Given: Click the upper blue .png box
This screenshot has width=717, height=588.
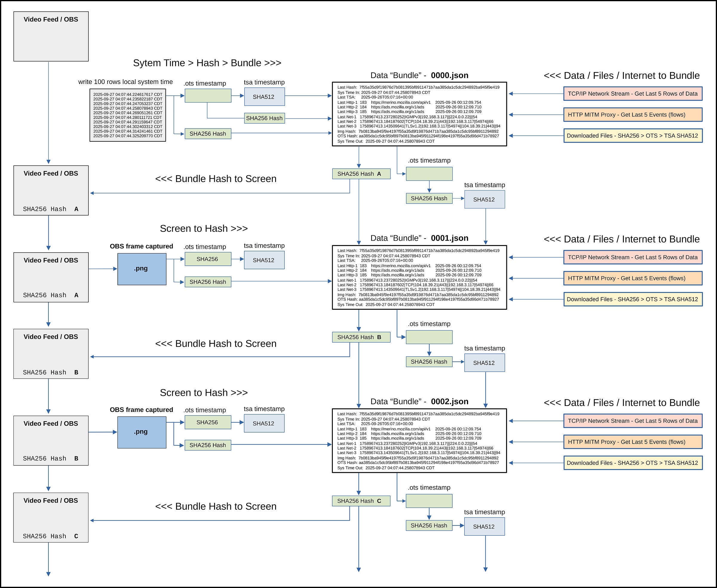Looking at the screenshot, I should point(142,269).
